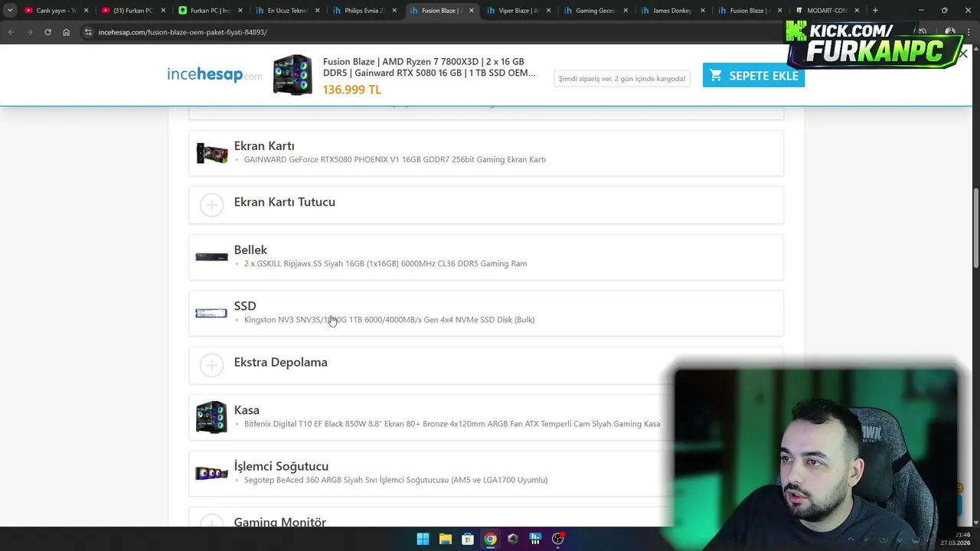980x551 pixels.
Task: Click the İşlemci Soğutucu cooler thumbnail
Action: (x=211, y=473)
